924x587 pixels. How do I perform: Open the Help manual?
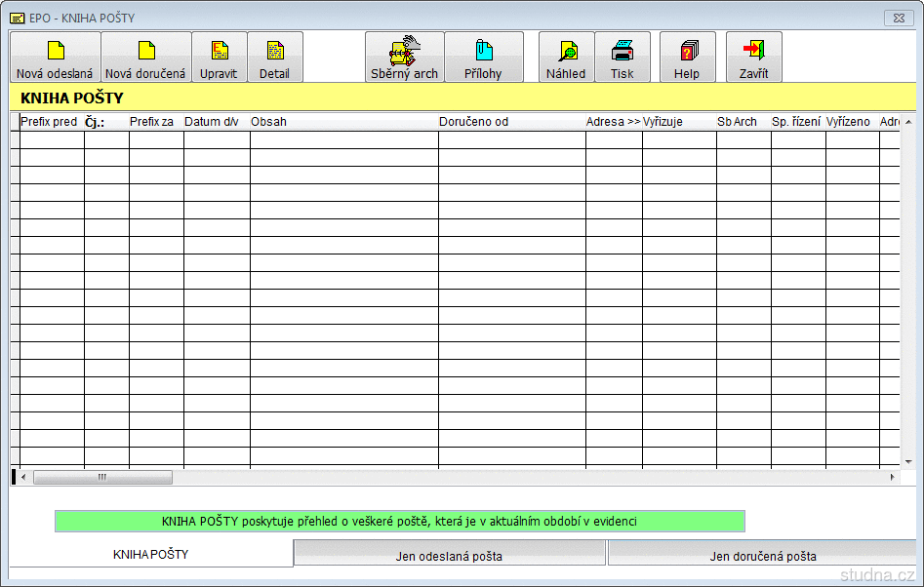point(687,58)
